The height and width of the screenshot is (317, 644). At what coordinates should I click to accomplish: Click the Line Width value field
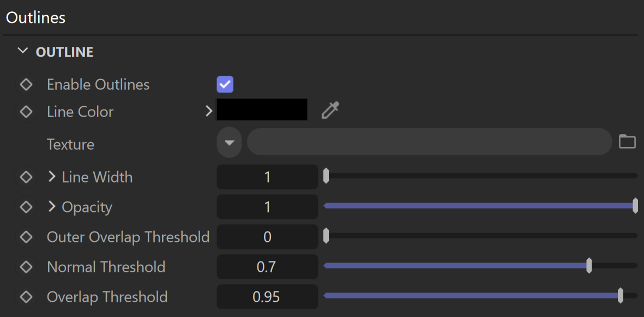[267, 177]
